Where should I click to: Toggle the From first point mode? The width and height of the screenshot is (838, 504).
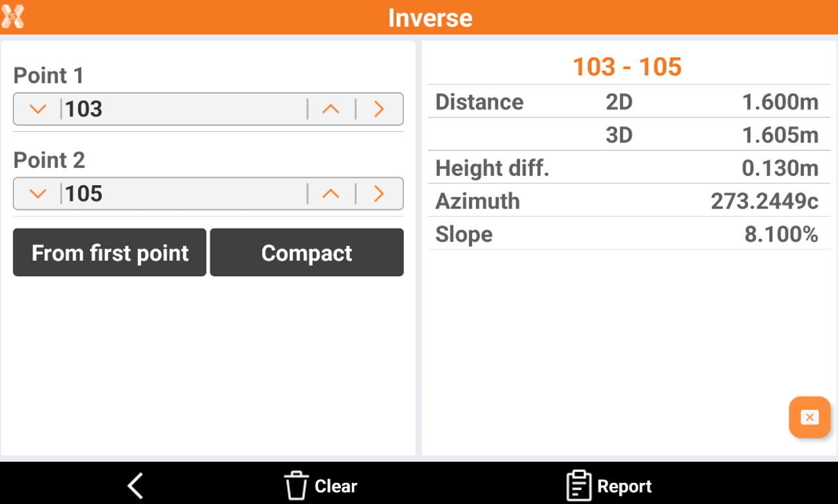[110, 253]
